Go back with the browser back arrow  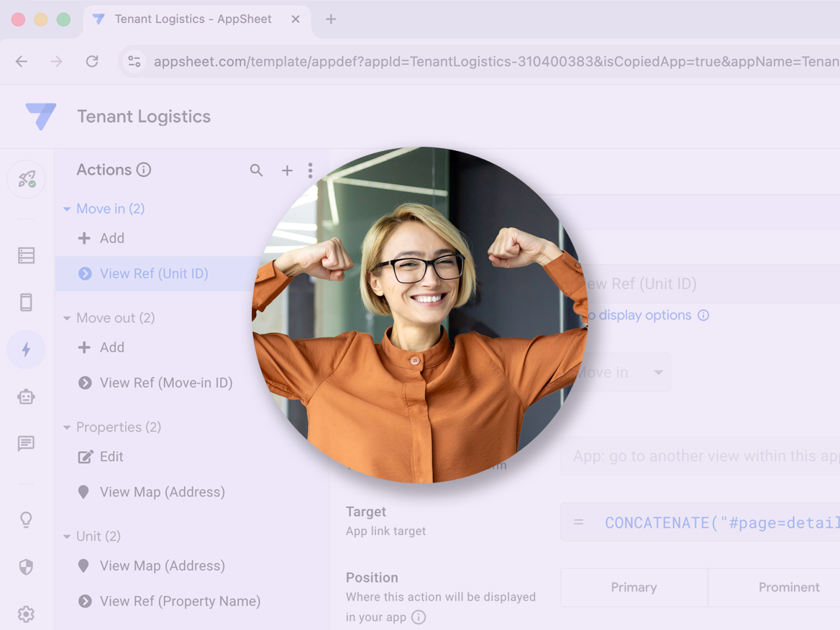pyautogui.click(x=22, y=62)
